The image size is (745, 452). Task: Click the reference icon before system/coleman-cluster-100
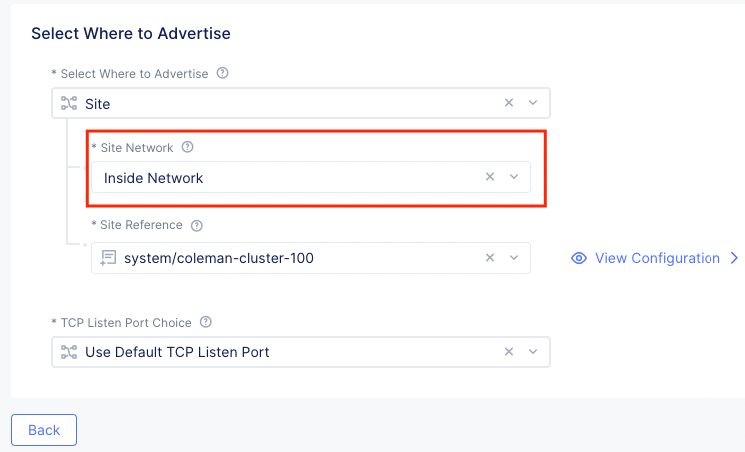109,258
